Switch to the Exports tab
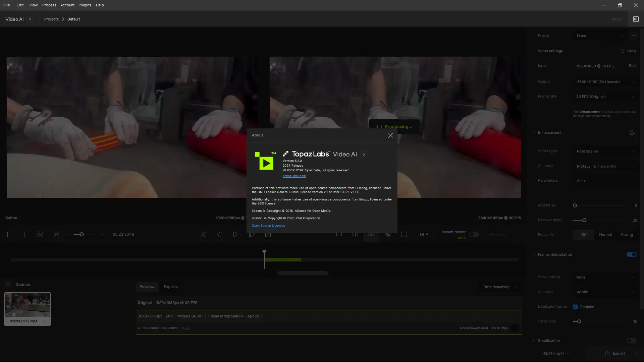The width and height of the screenshot is (644, 362). click(x=170, y=287)
